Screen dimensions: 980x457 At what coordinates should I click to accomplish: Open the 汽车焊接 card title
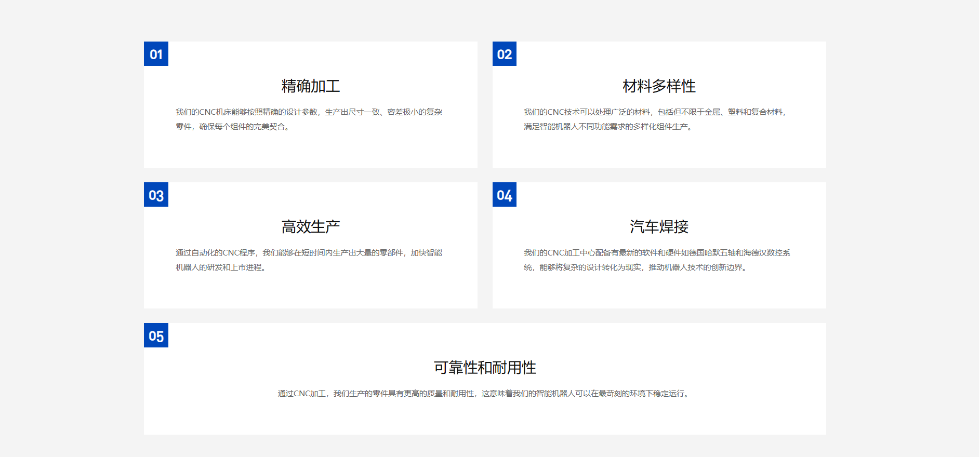659,227
